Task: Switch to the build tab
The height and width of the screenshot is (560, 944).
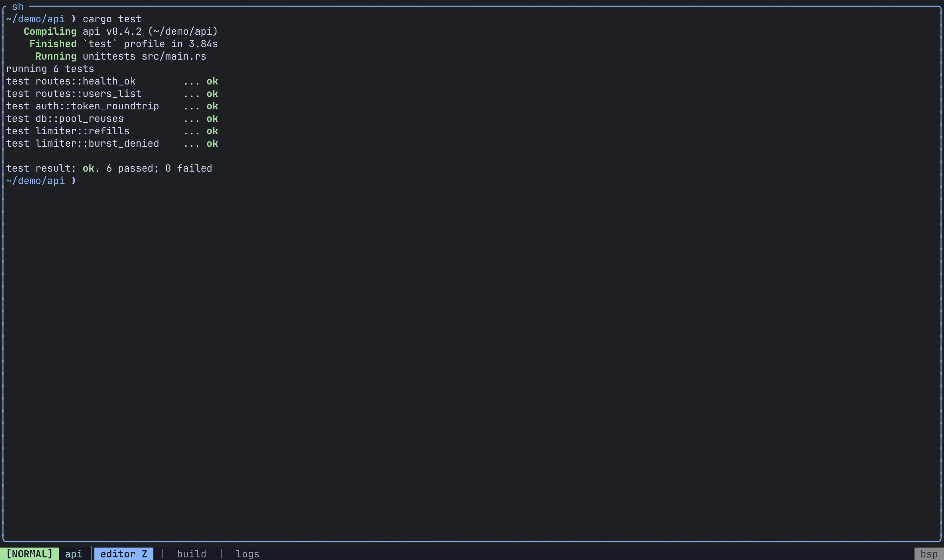Action: pyautogui.click(x=191, y=553)
